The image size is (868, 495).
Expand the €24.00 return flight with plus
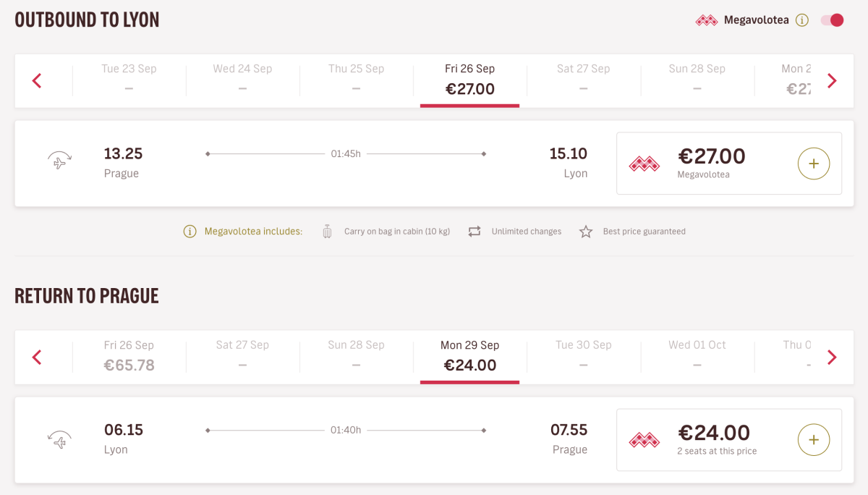pyautogui.click(x=813, y=439)
